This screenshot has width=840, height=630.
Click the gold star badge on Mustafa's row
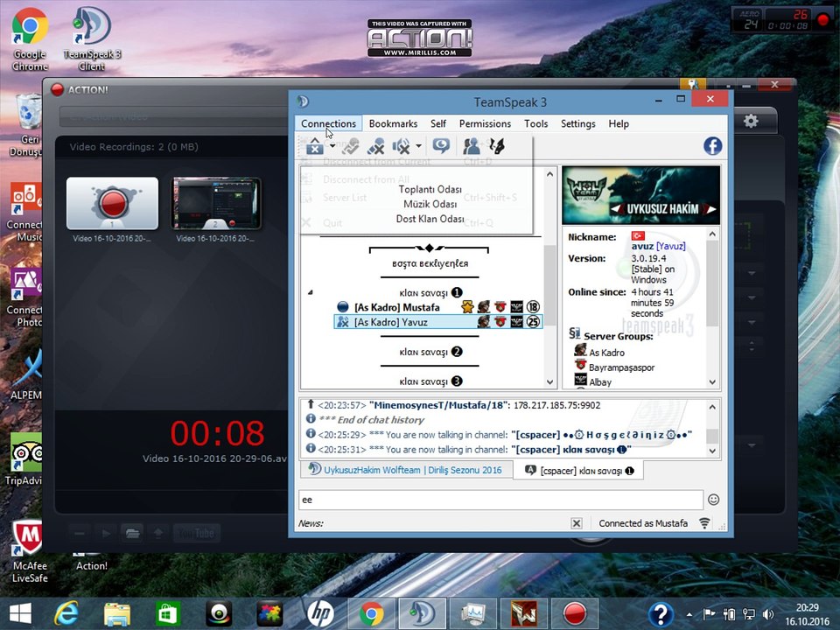tap(467, 306)
